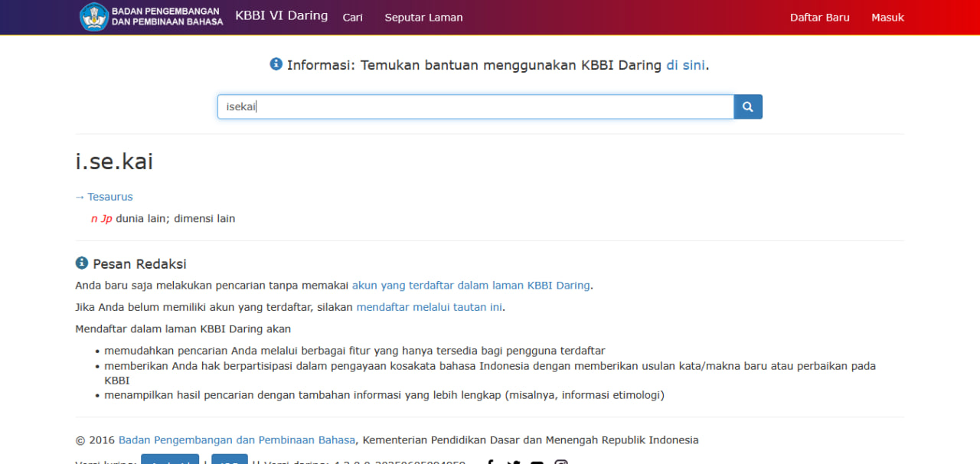The image size is (980, 464).
Task: Click the red 'n' word-class label
Action: click(94, 219)
